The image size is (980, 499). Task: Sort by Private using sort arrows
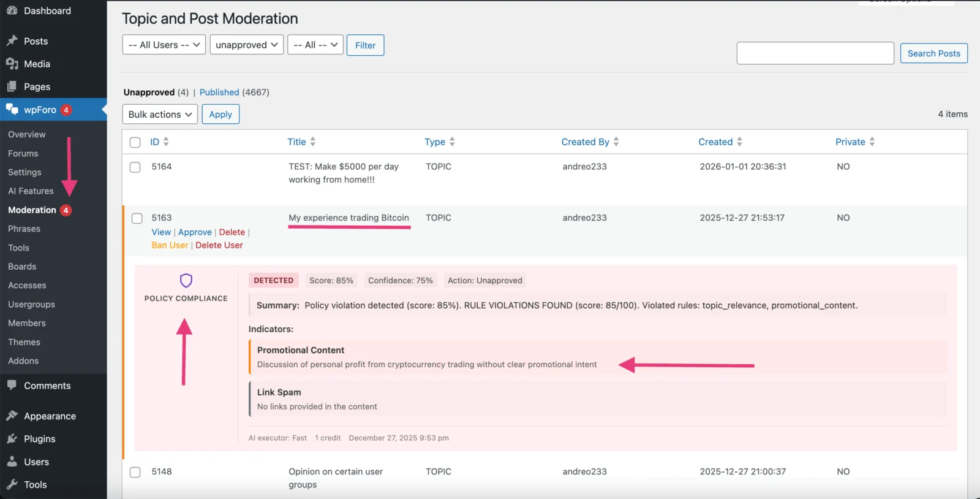(872, 142)
